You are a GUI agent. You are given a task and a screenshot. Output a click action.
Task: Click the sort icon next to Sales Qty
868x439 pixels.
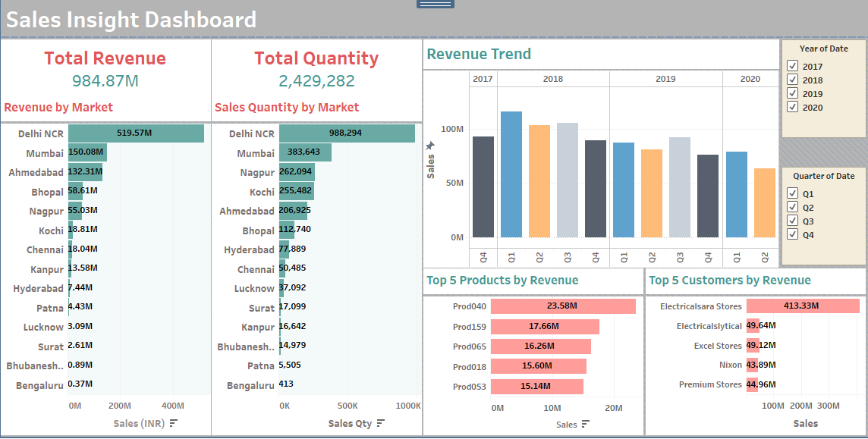tap(380, 423)
